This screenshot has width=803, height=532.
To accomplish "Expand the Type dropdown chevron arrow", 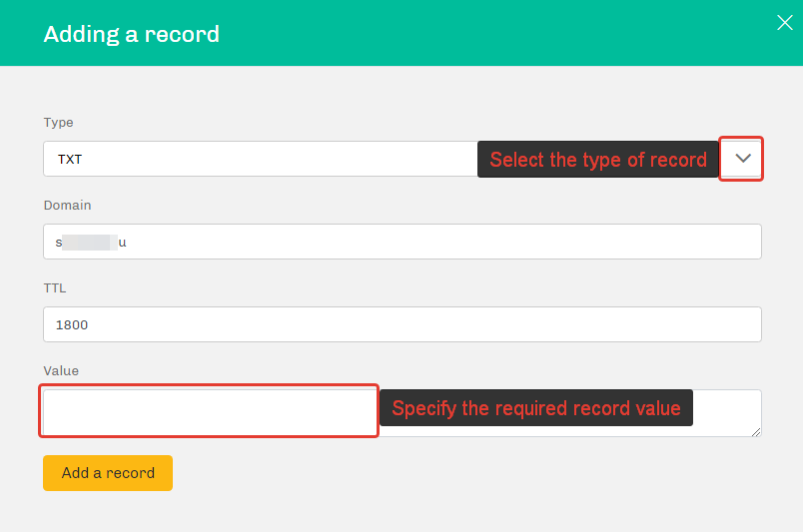I will pos(742,159).
